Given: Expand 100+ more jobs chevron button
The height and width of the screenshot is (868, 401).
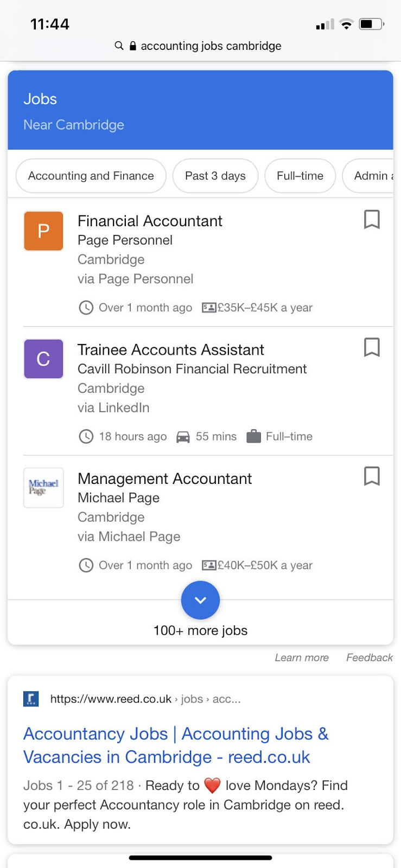Looking at the screenshot, I should tap(200, 600).
